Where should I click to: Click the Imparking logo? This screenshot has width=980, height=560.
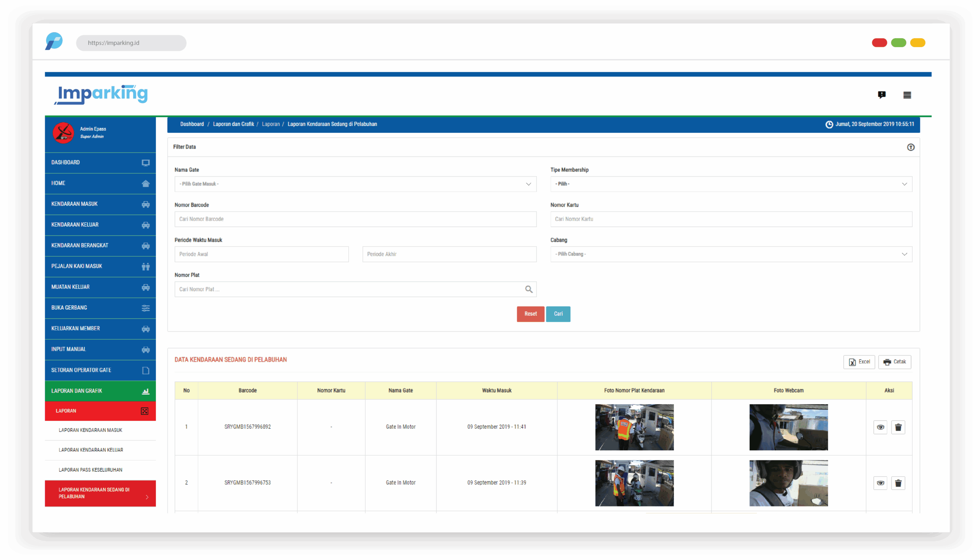101,94
